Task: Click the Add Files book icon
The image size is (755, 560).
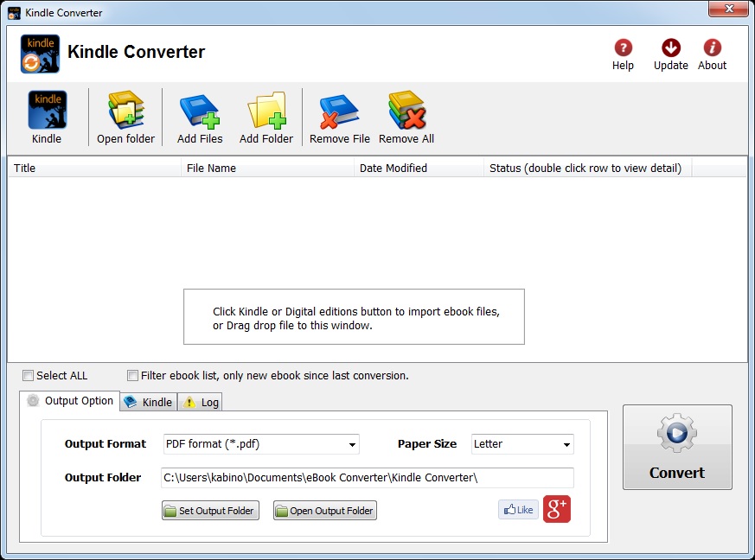Action: point(200,111)
